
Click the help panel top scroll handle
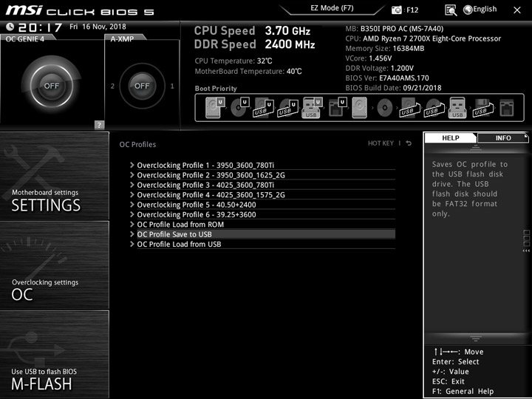pyautogui.click(x=475, y=147)
